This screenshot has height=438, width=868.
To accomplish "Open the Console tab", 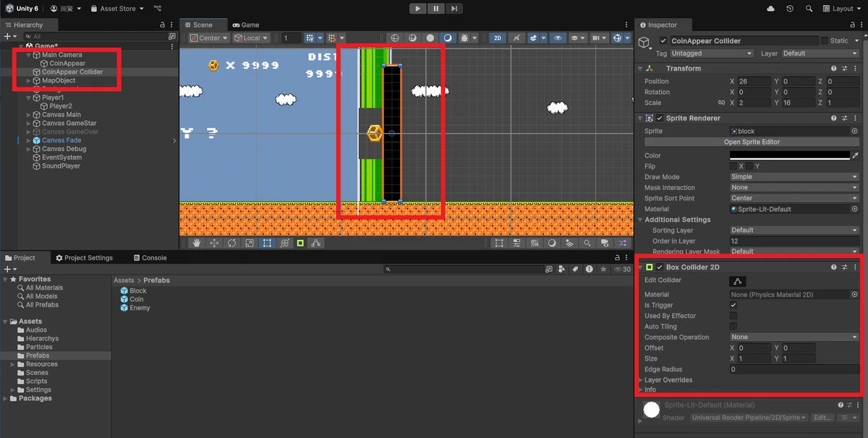I will 150,257.
